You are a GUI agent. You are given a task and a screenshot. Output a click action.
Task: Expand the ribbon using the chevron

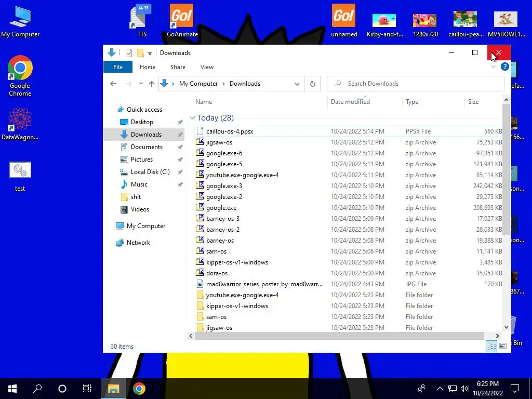click(x=494, y=67)
